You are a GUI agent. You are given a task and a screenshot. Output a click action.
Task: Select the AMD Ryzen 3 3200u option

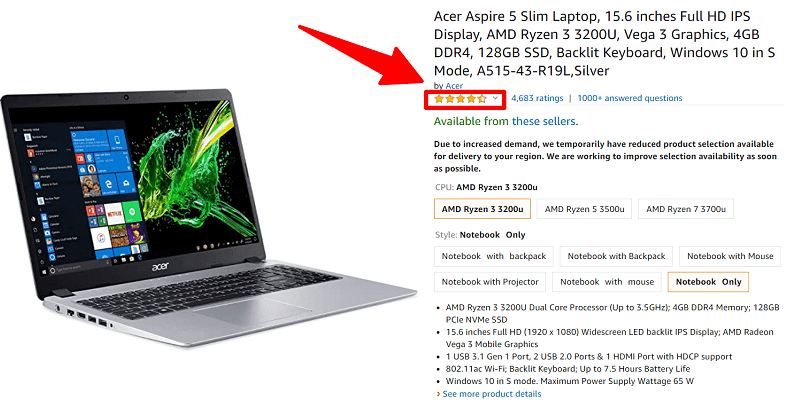coord(482,209)
